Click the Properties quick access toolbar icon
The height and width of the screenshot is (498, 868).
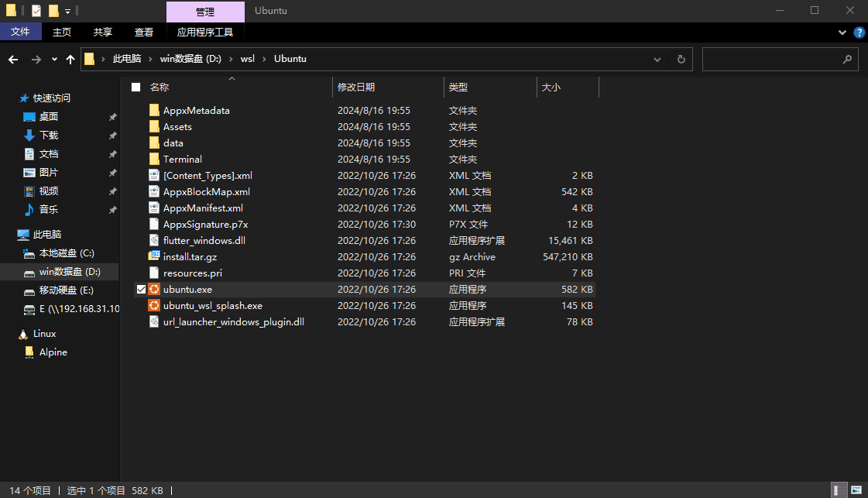point(36,11)
